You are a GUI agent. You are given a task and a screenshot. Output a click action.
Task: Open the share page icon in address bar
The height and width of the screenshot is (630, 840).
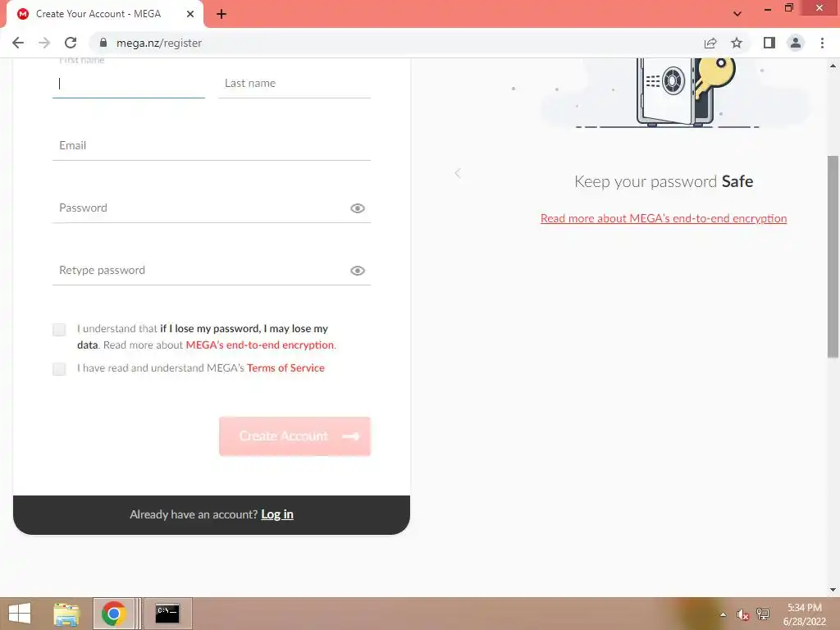(x=710, y=43)
